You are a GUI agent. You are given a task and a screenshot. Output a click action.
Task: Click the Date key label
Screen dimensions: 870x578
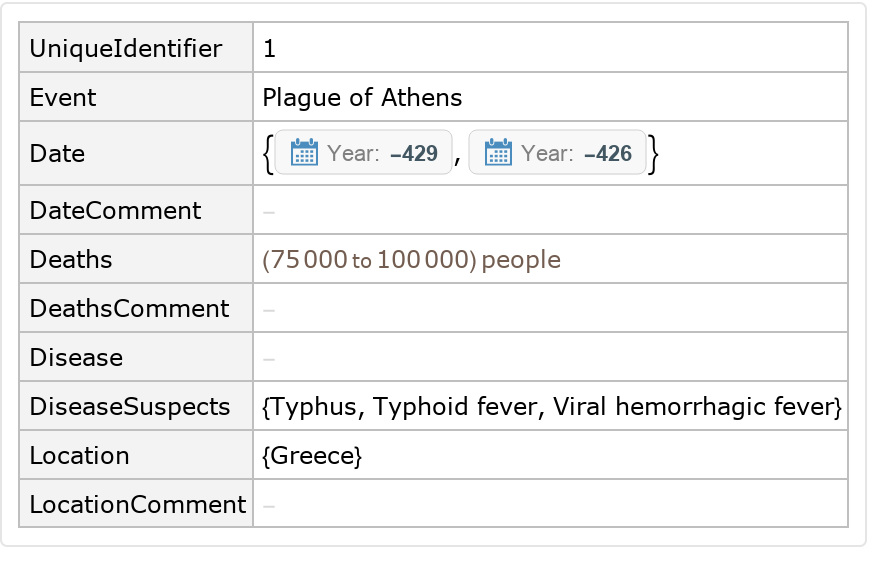[57, 154]
